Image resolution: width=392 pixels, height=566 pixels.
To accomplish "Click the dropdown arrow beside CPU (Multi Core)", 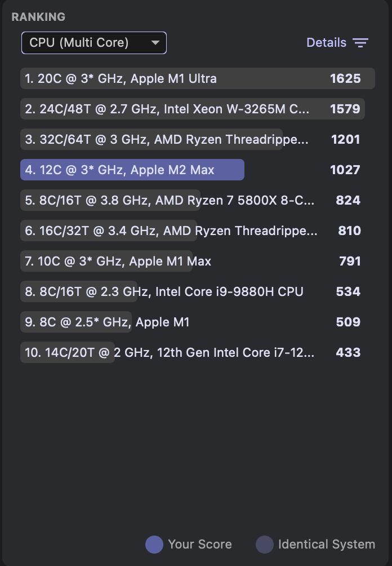I will [155, 43].
